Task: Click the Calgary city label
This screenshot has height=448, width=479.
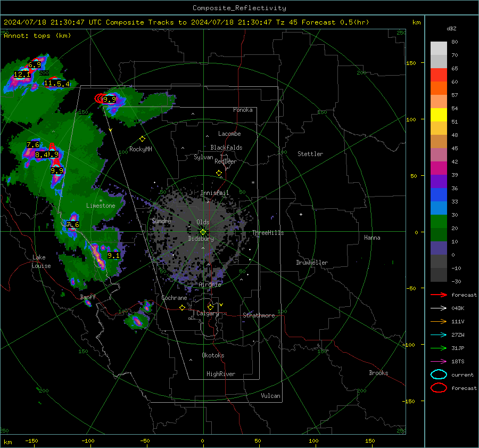Action: pos(208,313)
